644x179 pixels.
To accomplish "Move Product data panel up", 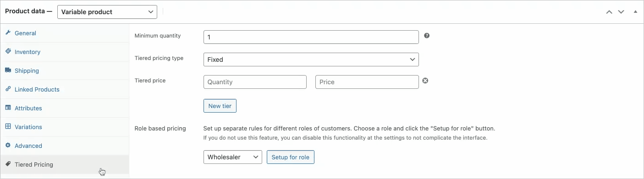I will (609, 12).
